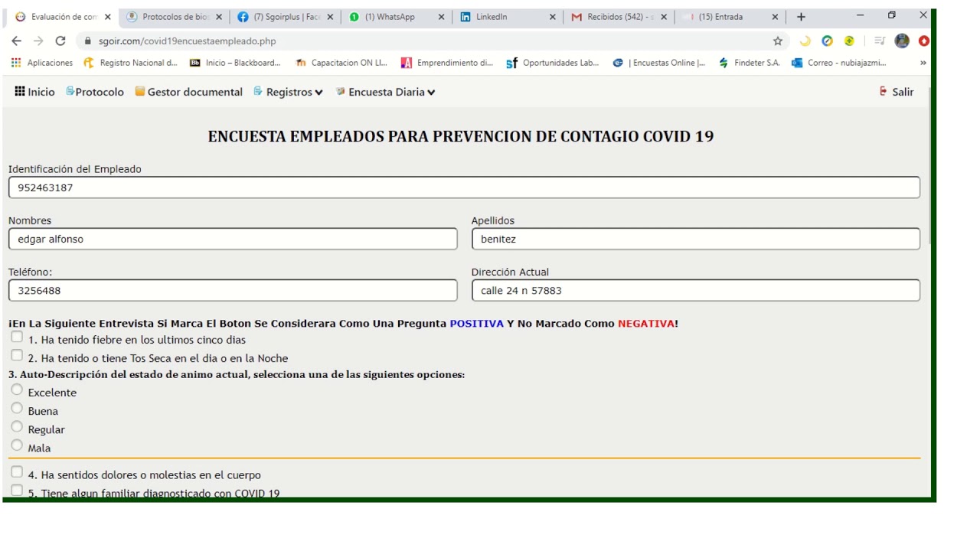Click the Apellidos input field
Viewport: 980px width, 551px height.
[x=696, y=239]
